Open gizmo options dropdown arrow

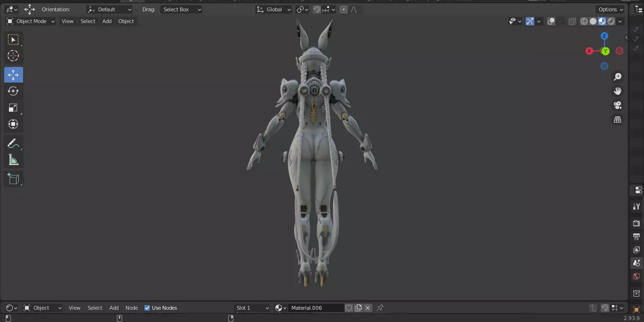(539, 21)
